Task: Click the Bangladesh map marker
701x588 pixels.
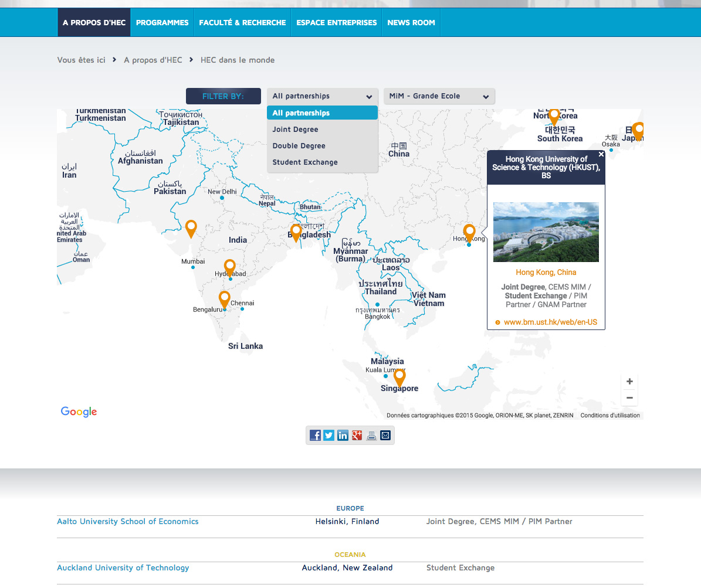Action: coord(296,232)
